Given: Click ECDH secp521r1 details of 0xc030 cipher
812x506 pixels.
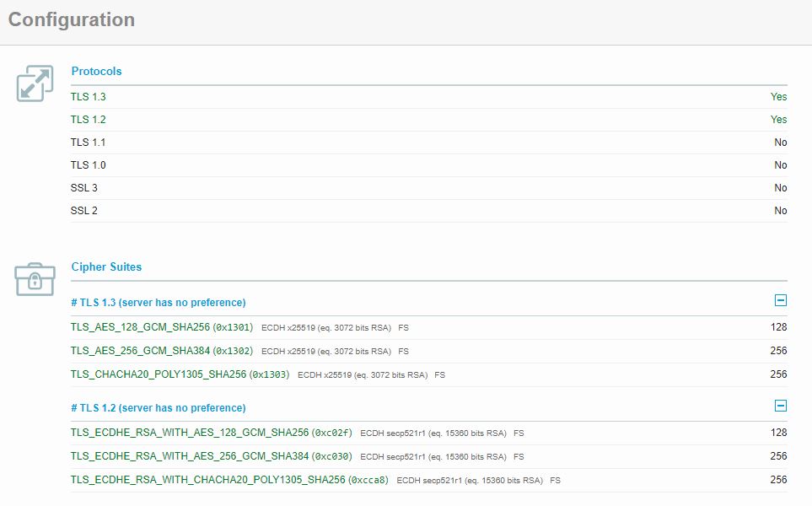Looking at the screenshot, I should 433,457.
